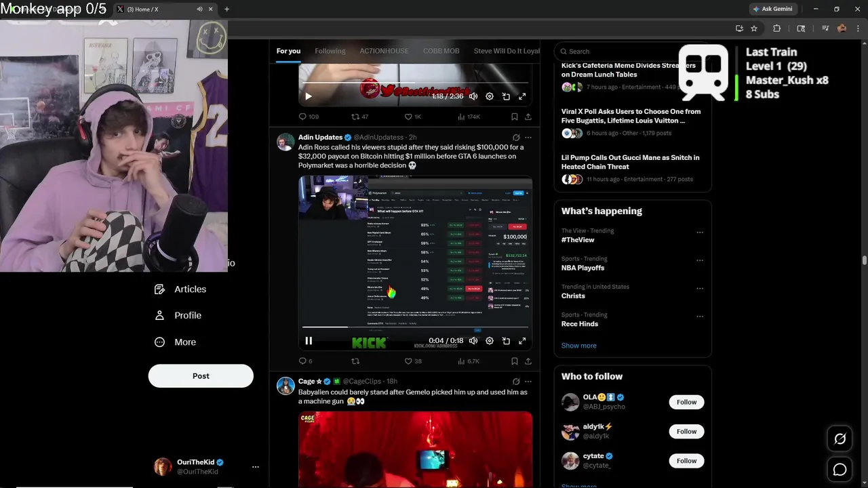The height and width of the screenshot is (488, 868).
Task: Open picture-in-picture on the 0:18 video
Action: coord(506,341)
